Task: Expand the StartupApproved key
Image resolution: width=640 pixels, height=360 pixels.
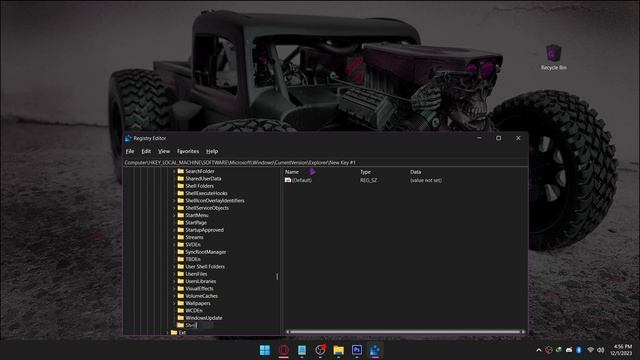Action: (174, 230)
